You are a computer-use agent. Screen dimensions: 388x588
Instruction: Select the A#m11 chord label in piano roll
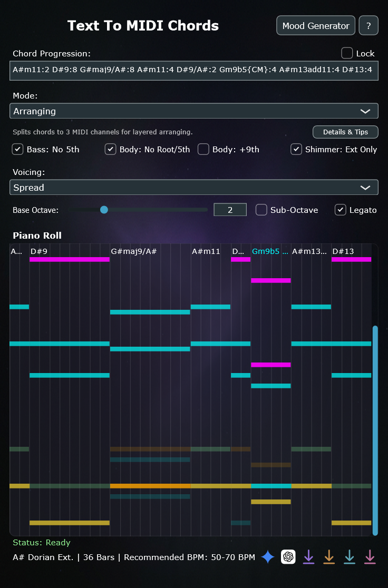point(206,251)
